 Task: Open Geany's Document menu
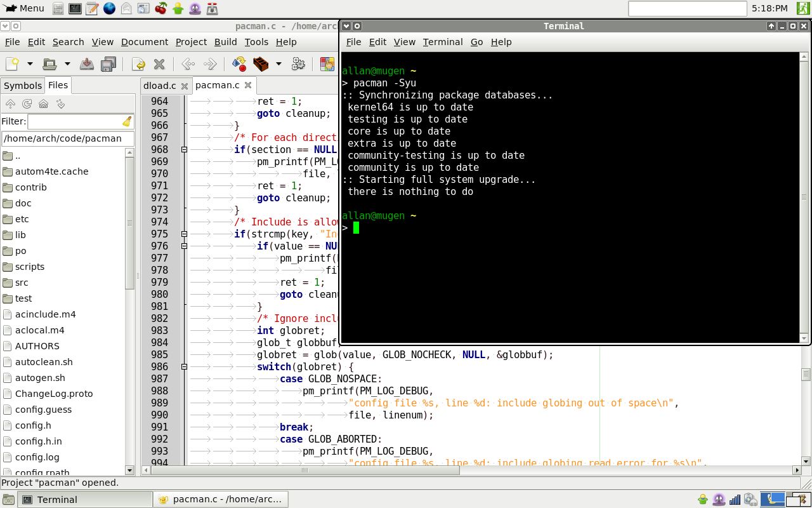(x=145, y=42)
